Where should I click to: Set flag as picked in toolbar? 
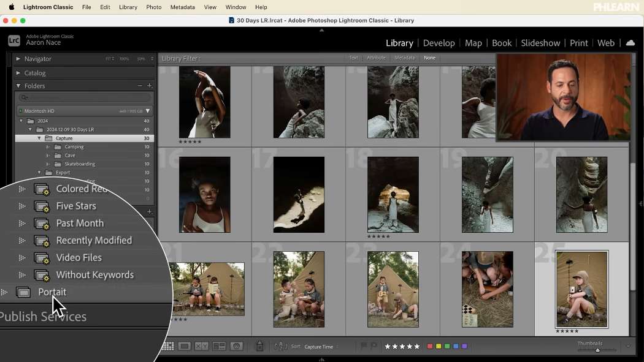(364, 346)
